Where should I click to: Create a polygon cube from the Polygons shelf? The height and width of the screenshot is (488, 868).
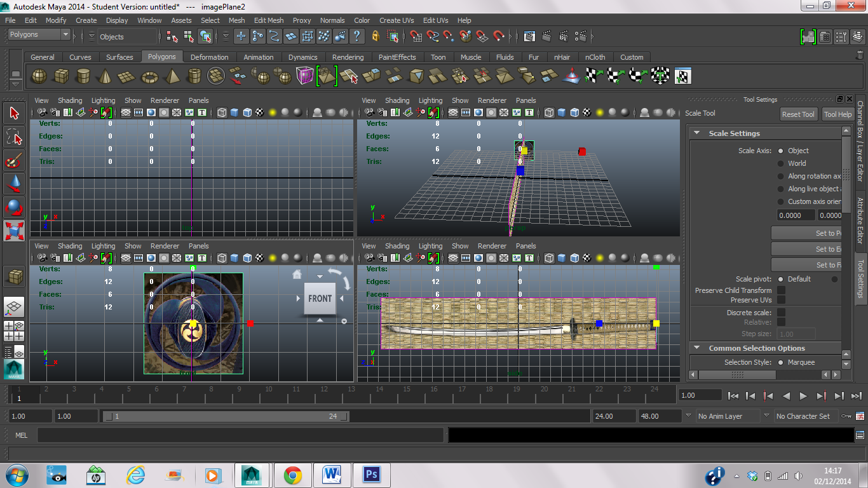[x=61, y=76]
